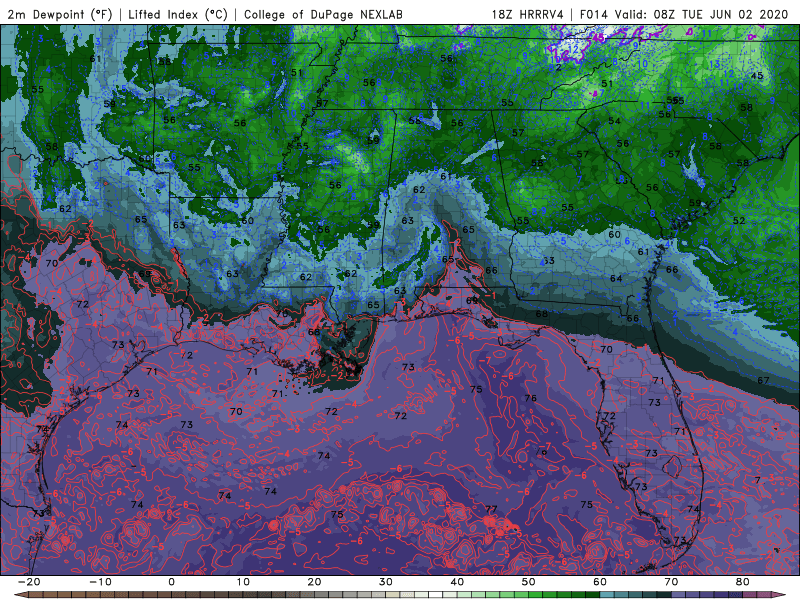Click the "2m Dewpoint (°F)" title text
Screen dimensions: 800x600
(60, 14)
